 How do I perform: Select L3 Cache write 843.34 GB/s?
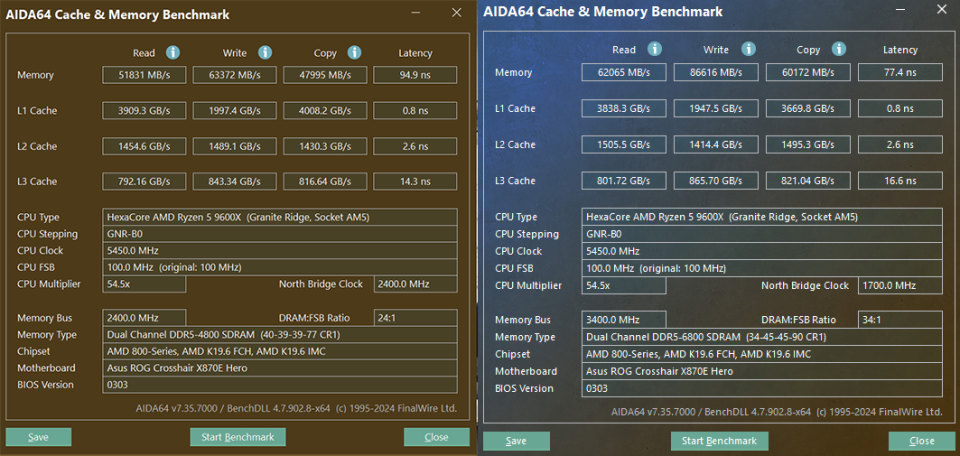(x=235, y=181)
